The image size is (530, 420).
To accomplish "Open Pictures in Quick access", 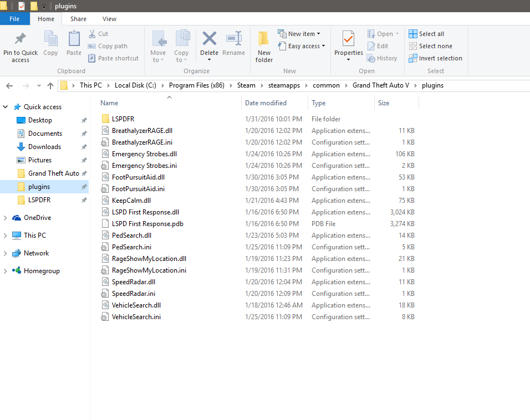I will 39,160.
